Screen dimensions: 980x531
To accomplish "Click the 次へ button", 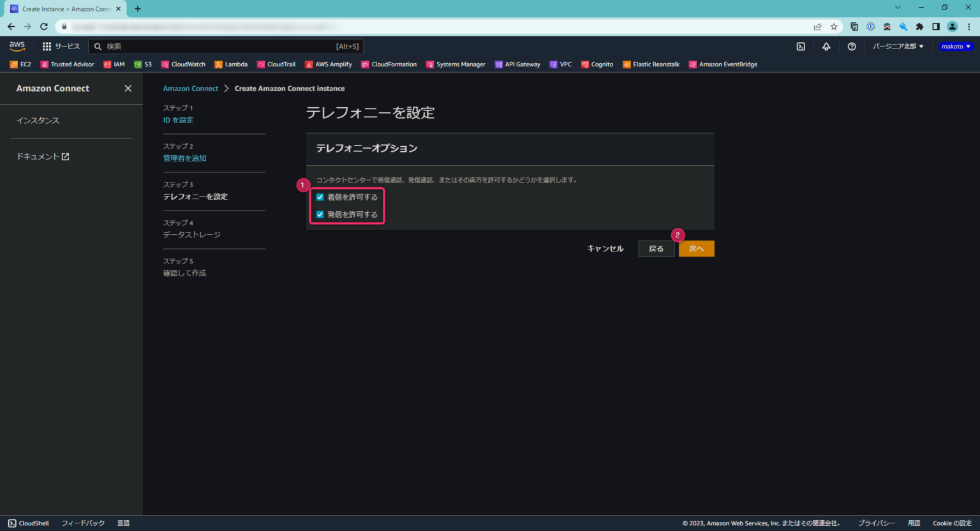I will pos(697,248).
